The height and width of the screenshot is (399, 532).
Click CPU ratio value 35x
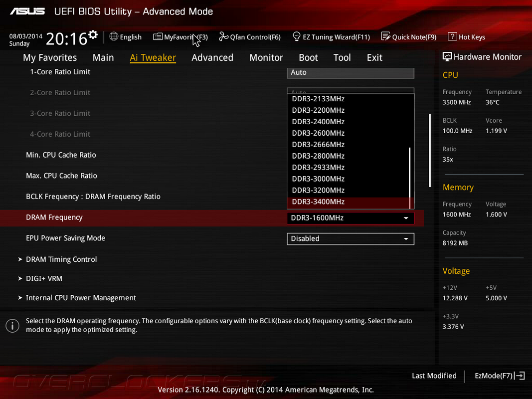pos(448,160)
